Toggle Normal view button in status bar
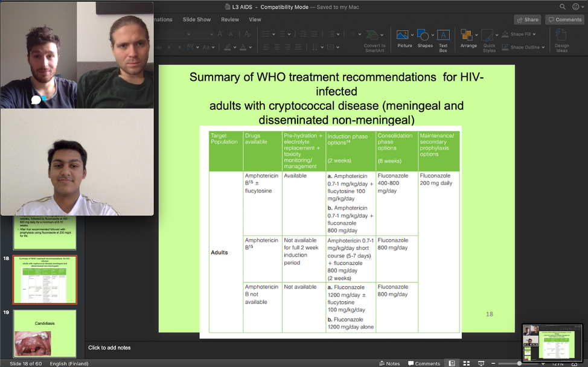The image size is (588, 367). coord(452,363)
